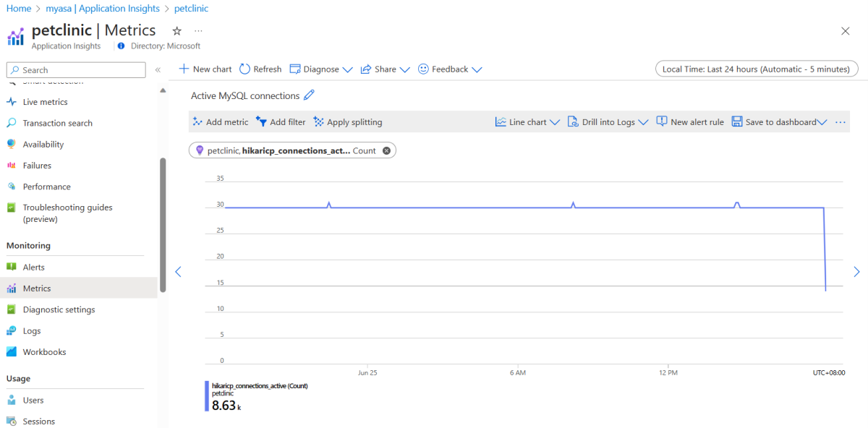Create a New alert rule
The image size is (868, 428).
[x=690, y=122]
